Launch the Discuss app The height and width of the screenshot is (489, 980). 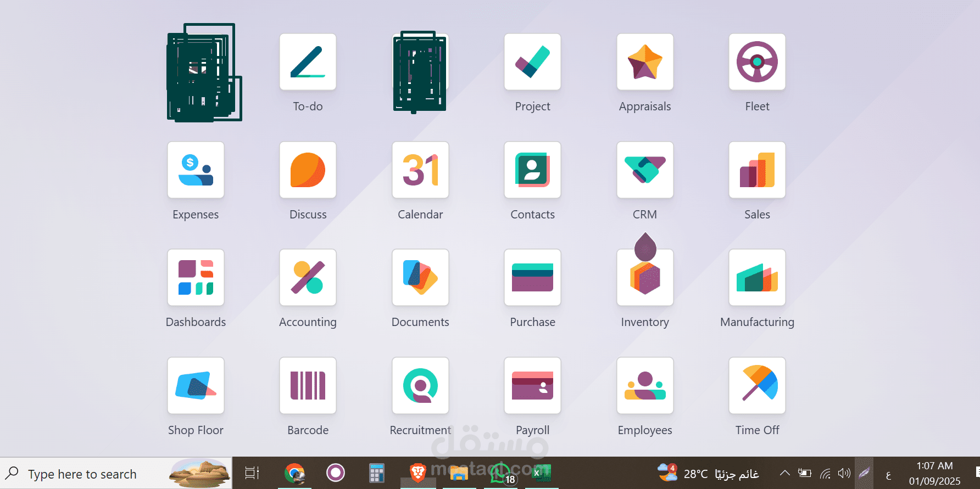(308, 170)
